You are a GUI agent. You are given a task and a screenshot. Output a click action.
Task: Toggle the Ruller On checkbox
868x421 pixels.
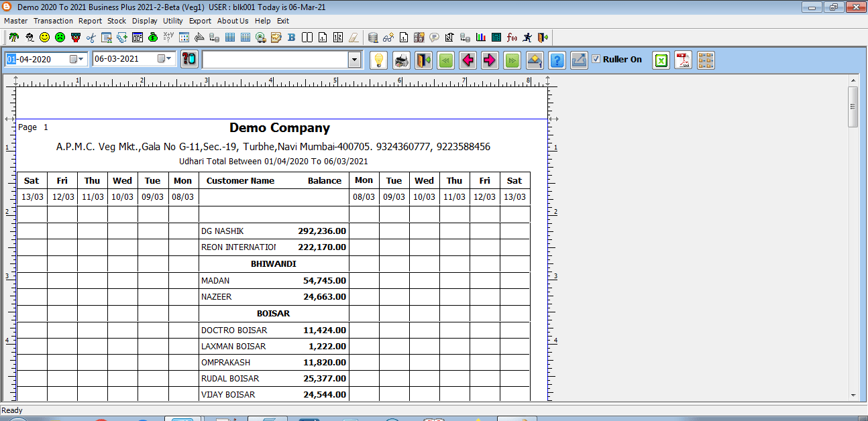point(596,60)
